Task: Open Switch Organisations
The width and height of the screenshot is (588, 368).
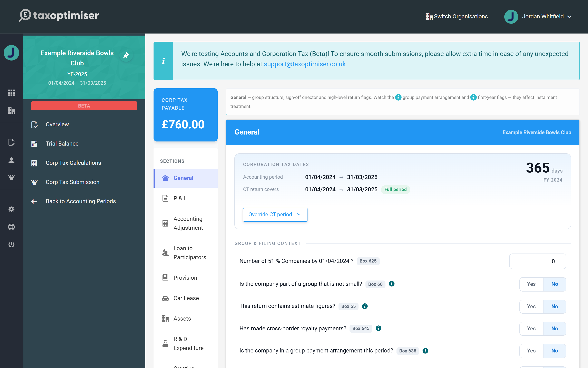Action: (457, 17)
